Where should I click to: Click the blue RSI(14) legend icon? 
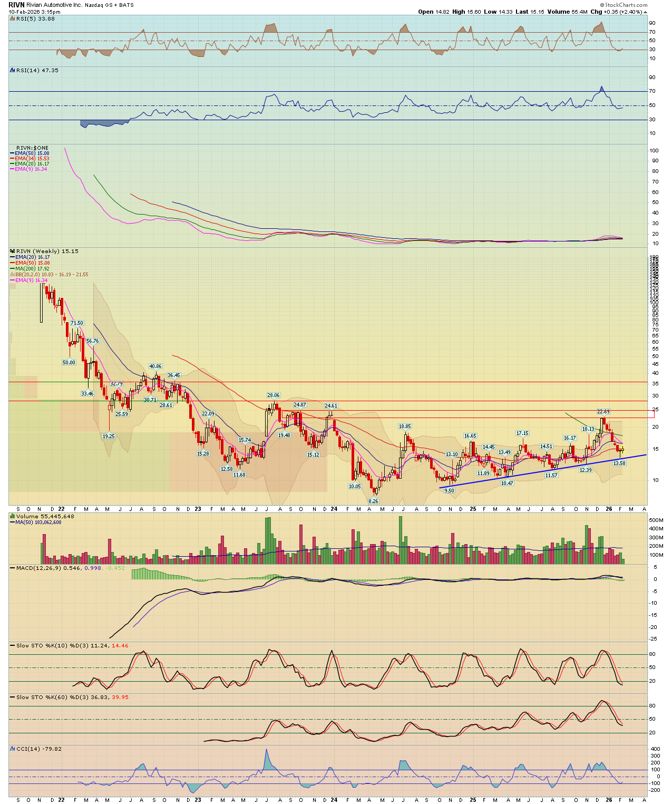coord(13,70)
